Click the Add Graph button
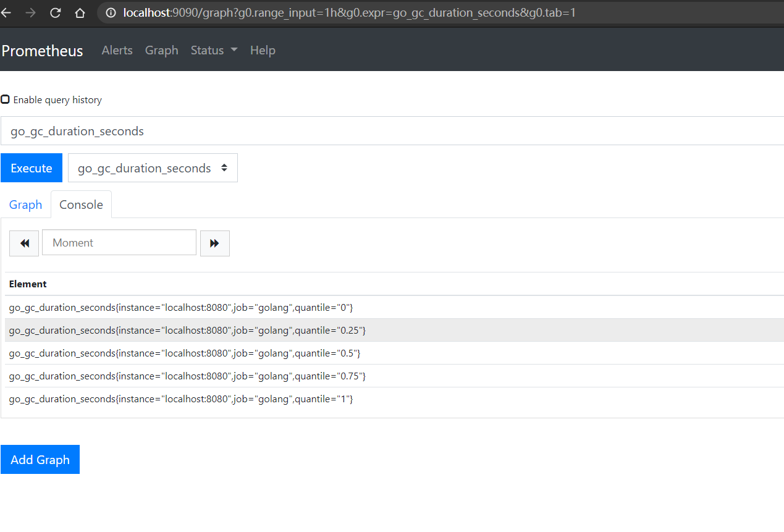This screenshot has width=784, height=532. click(x=40, y=460)
